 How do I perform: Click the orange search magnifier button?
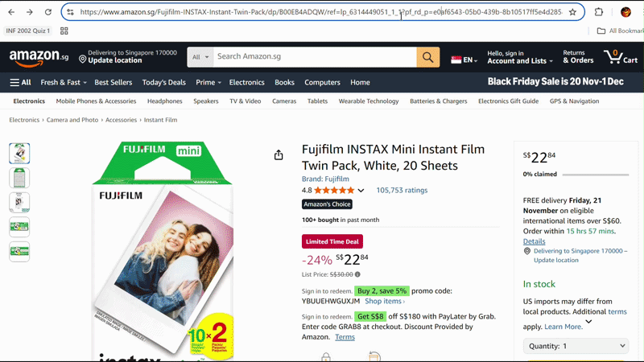coord(427,57)
